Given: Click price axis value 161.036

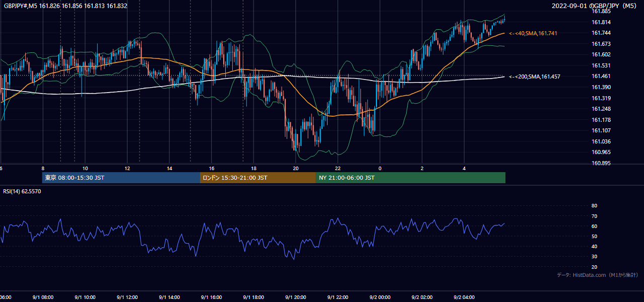Looking at the screenshot, I should coord(601,141).
